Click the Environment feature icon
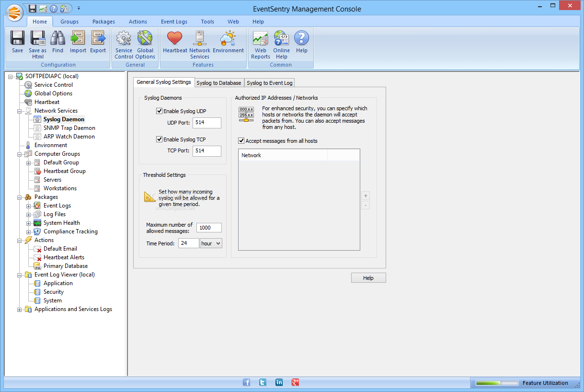 228,42
